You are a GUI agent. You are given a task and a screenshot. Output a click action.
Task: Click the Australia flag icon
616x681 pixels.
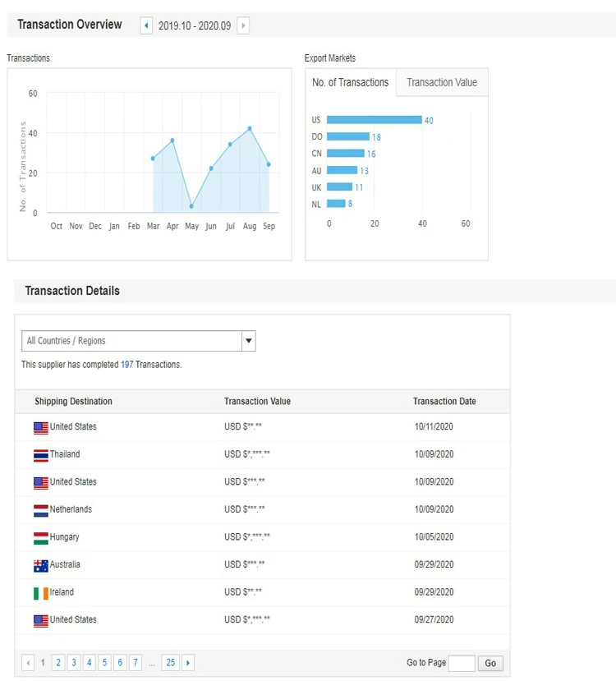coord(41,565)
